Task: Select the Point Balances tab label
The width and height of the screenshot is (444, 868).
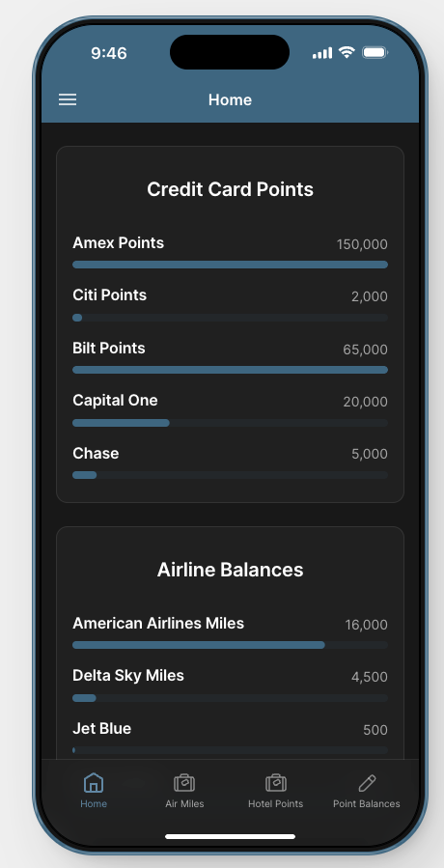Action: (367, 803)
